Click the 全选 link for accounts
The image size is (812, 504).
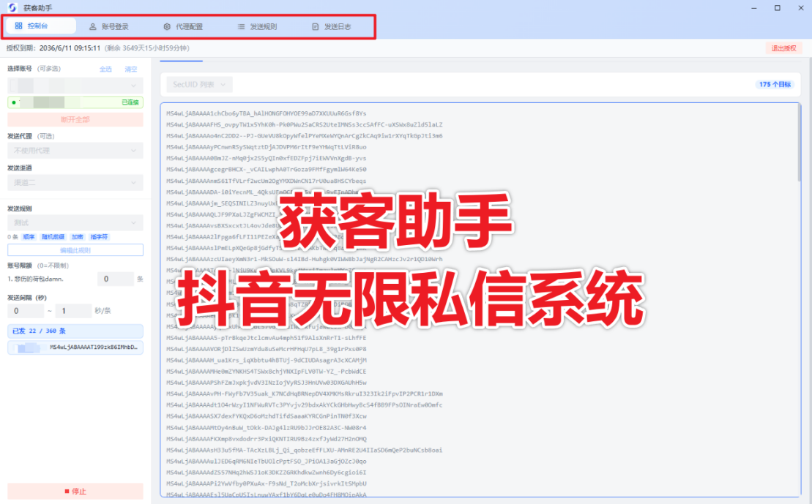(x=105, y=69)
